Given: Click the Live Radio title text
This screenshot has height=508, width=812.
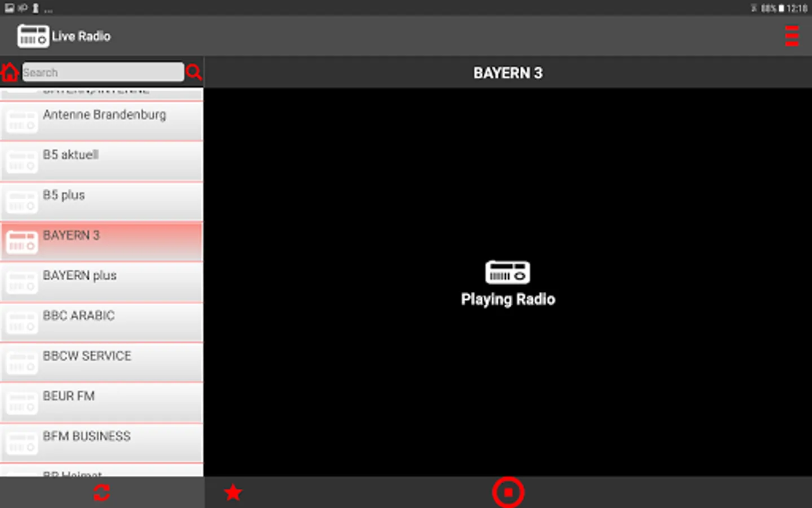Looking at the screenshot, I should point(81,36).
